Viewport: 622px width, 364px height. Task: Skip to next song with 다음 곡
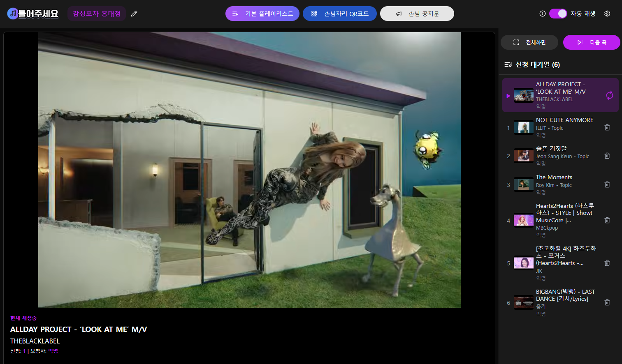[592, 42]
